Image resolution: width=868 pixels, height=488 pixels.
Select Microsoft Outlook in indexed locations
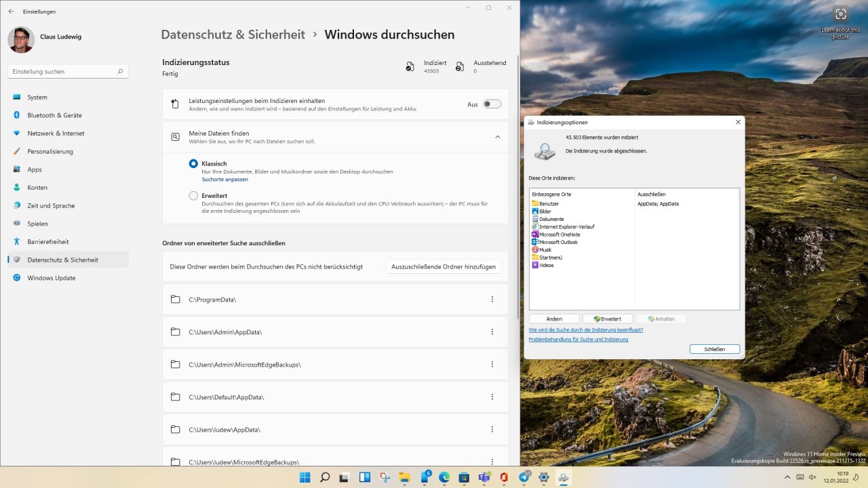pos(556,242)
